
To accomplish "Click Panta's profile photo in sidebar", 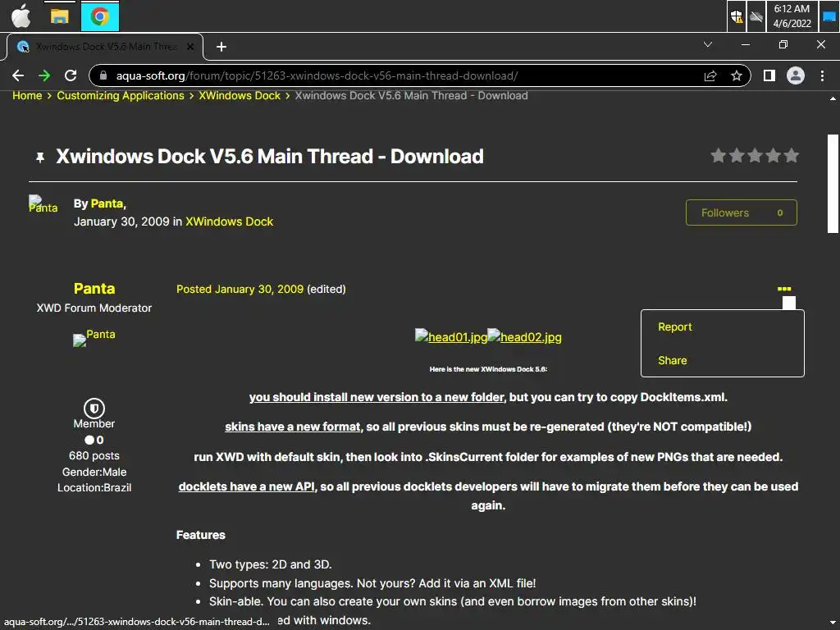I will [94, 337].
